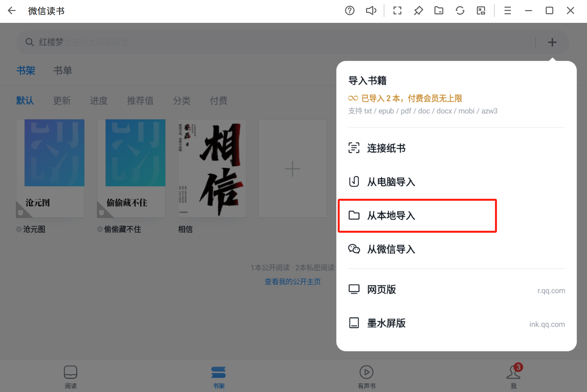
Task: Open the 墨水屏版 option
Action: [456, 323]
